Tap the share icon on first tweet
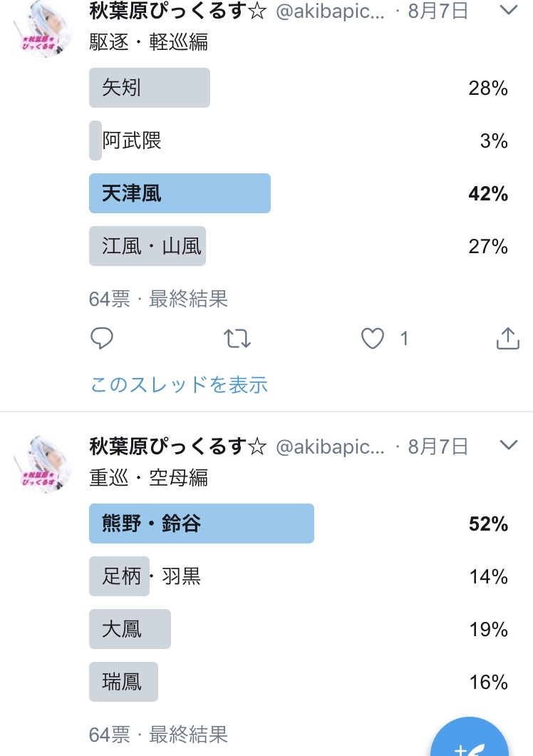Image resolution: width=533 pixels, height=756 pixels. (x=507, y=339)
